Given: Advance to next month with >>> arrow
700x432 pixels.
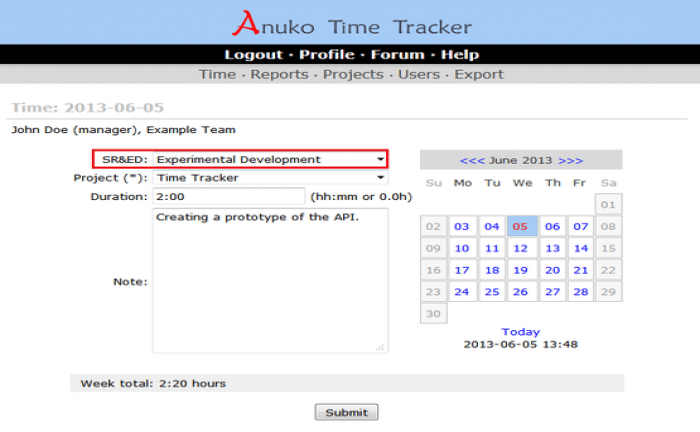Looking at the screenshot, I should [570, 160].
